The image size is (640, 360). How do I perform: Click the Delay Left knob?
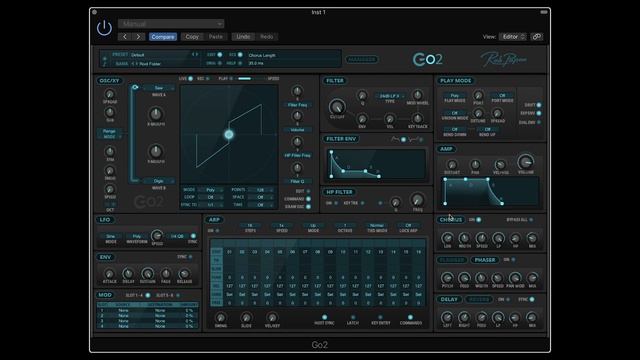click(x=447, y=317)
